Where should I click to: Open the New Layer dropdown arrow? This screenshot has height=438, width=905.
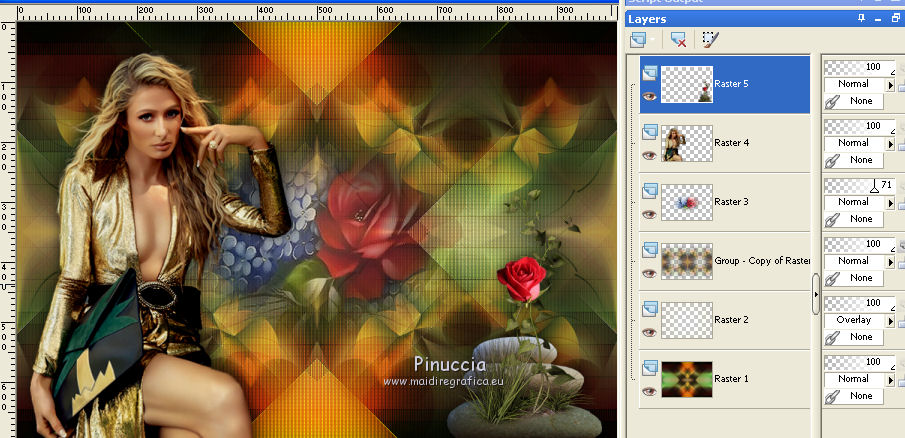(x=652, y=40)
